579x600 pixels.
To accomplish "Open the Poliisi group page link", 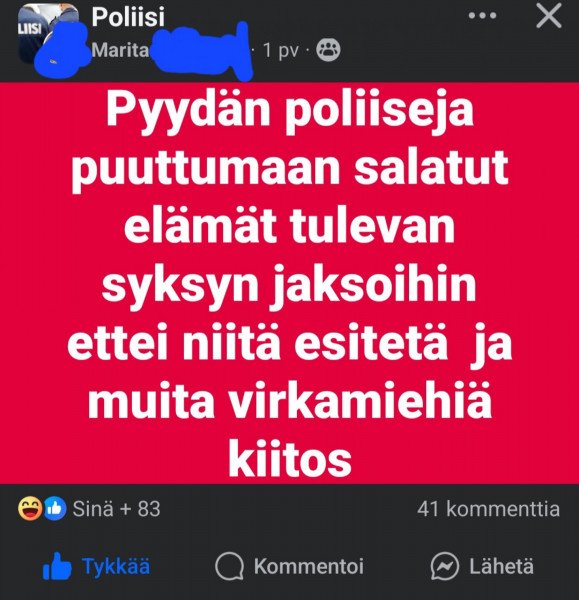I will click(x=128, y=17).
